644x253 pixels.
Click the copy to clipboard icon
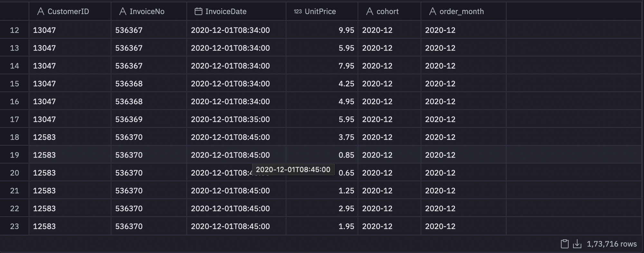tap(564, 244)
